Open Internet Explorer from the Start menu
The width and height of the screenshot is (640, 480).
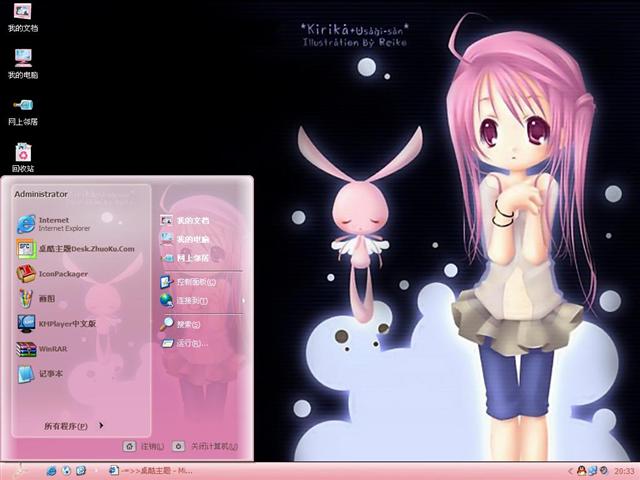60,223
